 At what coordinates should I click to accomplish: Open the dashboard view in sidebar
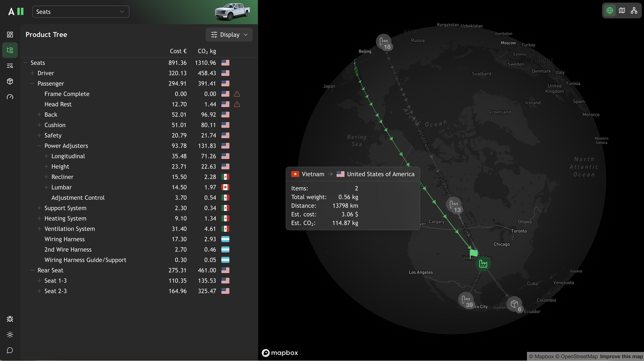coord(10,34)
